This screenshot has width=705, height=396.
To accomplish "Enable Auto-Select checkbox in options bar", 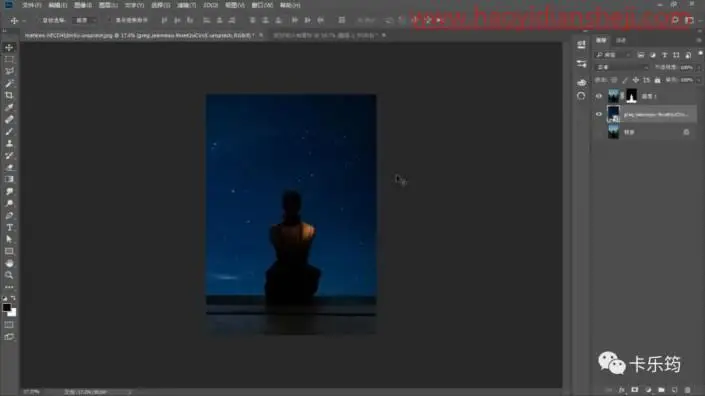I will pyautogui.click(x=38, y=20).
